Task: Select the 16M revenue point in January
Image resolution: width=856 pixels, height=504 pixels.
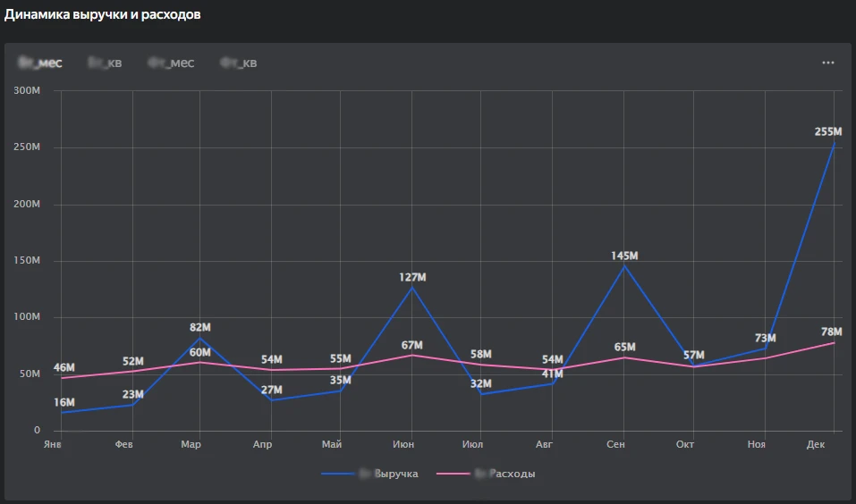Action: tap(61, 413)
